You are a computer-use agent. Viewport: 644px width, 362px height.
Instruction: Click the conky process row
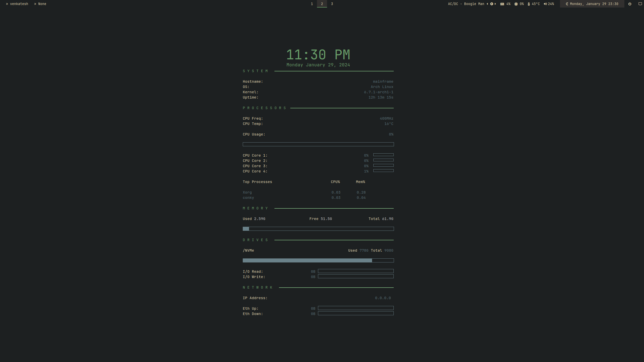point(304,198)
